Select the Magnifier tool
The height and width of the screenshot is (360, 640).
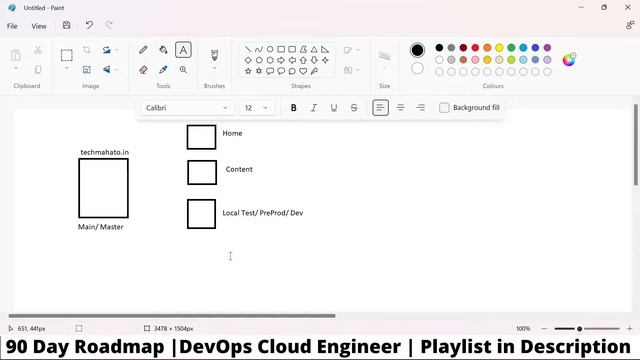[183, 70]
